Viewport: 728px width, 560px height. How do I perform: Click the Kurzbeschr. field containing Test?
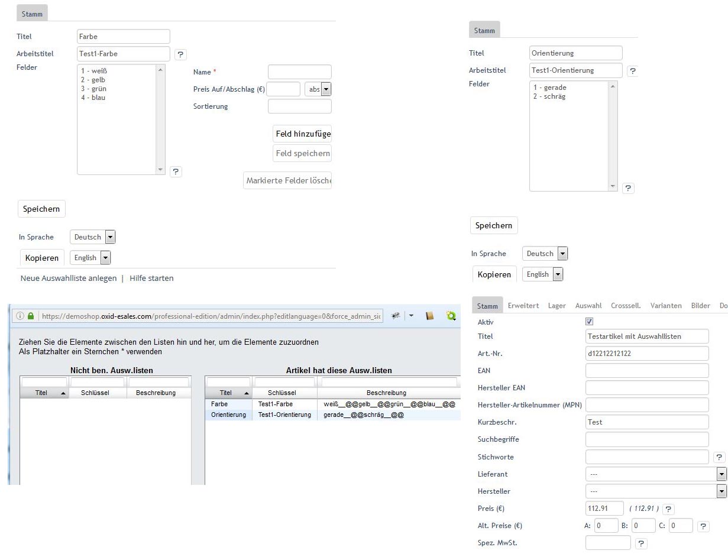(x=647, y=422)
